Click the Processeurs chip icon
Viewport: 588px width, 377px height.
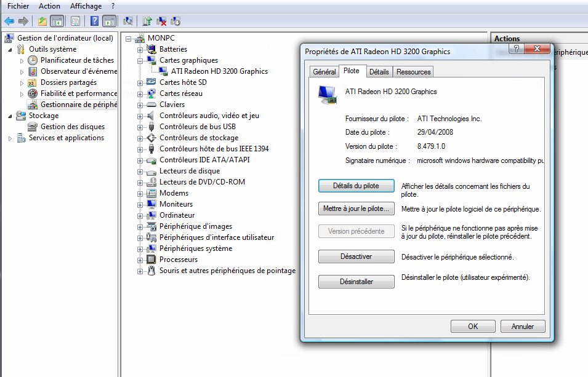click(151, 260)
